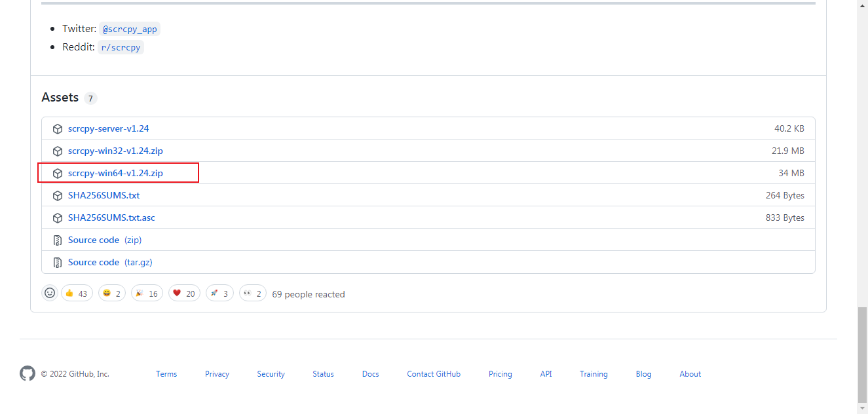Image resolution: width=868 pixels, height=414 pixels.
Task: Click the package icon beside scrcpy-server-v1.24
Action: [58, 129]
